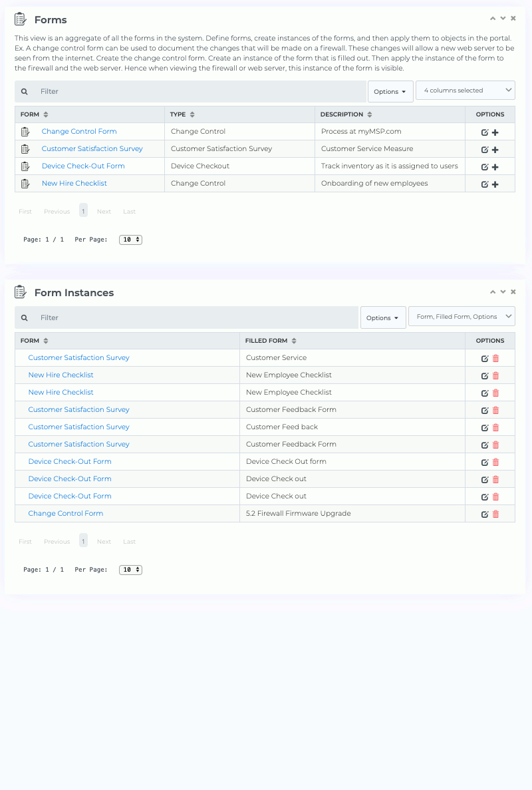Create new instance of New Hire Checklist
532x790 pixels.
point(495,184)
